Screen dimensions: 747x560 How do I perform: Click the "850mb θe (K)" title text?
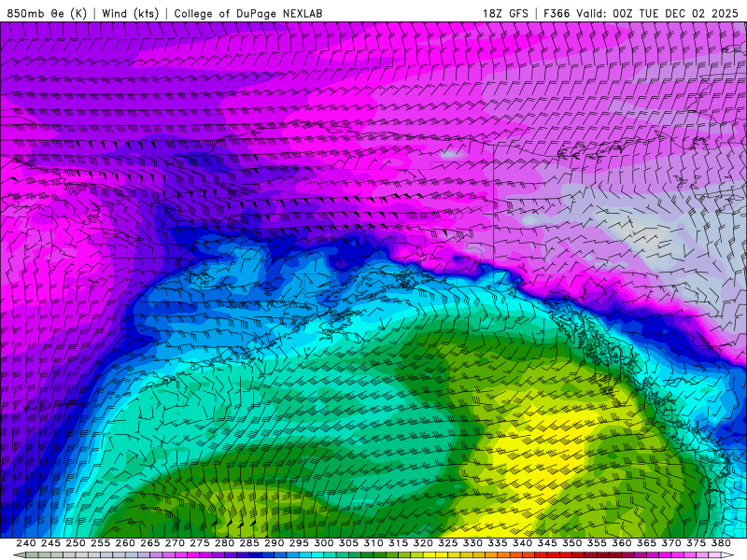pyautogui.click(x=47, y=13)
